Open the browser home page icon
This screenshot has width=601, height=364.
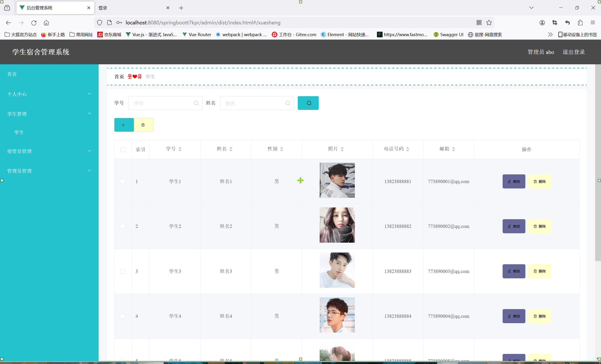coord(46,23)
